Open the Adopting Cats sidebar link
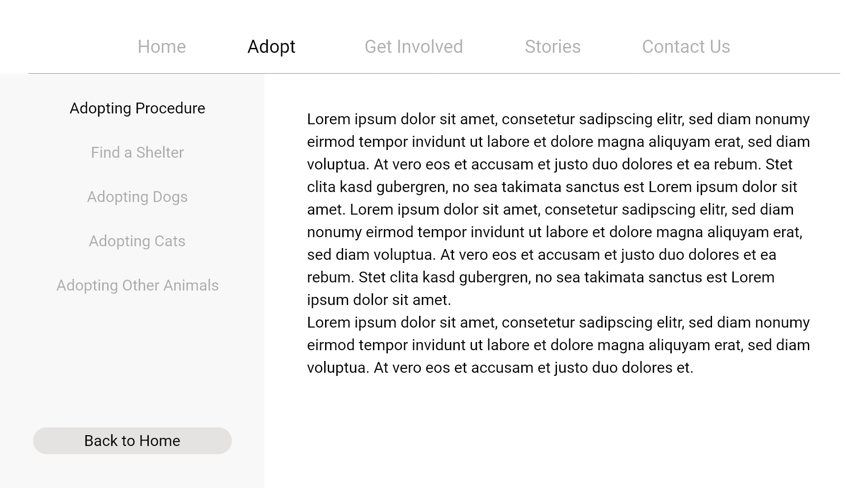868x488 pixels. coord(137,241)
